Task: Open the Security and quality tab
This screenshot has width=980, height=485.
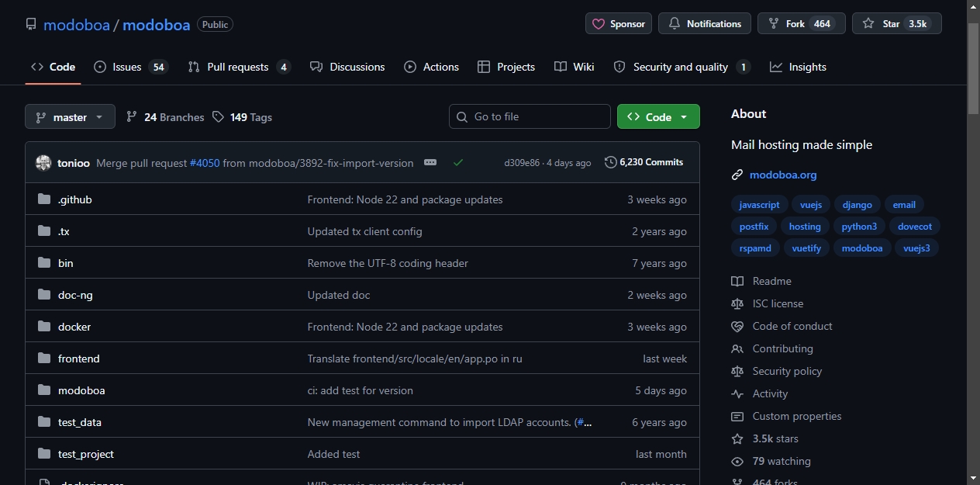Action: click(682, 67)
